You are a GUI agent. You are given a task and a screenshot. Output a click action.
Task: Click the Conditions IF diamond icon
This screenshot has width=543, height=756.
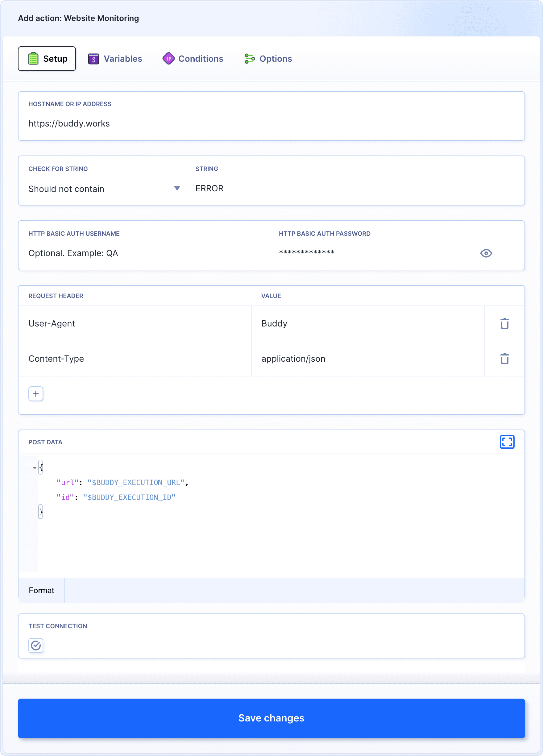tap(168, 58)
